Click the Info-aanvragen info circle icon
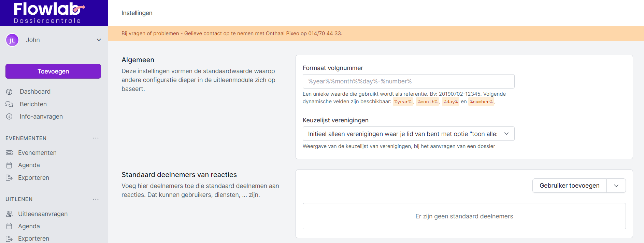The image size is (644, 243). click(x=9, y=117)
